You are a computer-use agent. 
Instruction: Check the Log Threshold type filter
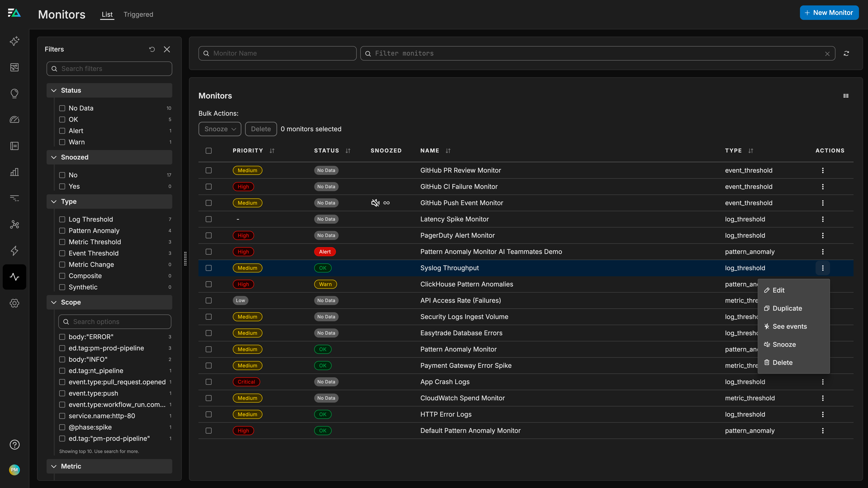click(62, 219)
